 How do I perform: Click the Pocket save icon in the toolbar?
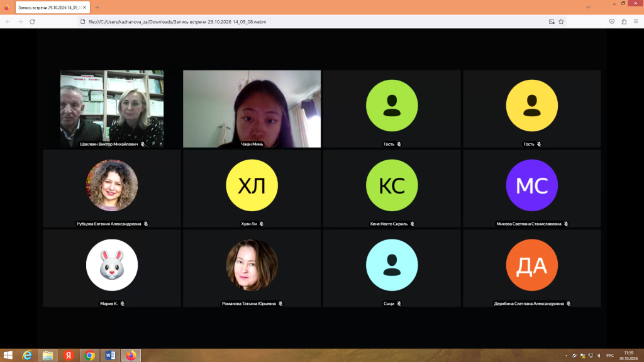[612, 22]
